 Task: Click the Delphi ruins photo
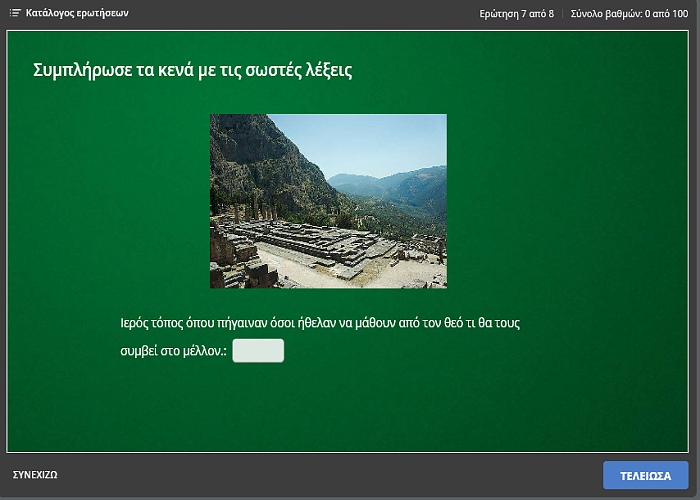328,201
